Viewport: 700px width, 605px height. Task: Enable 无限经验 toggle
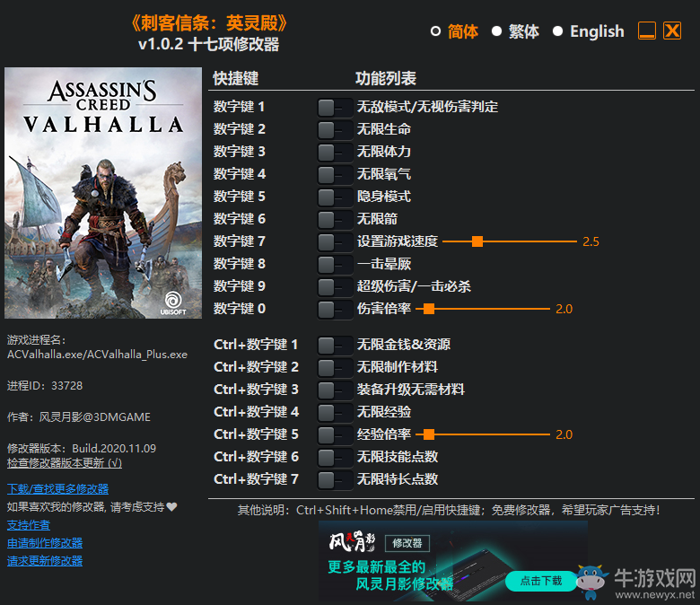click(335, 412)
